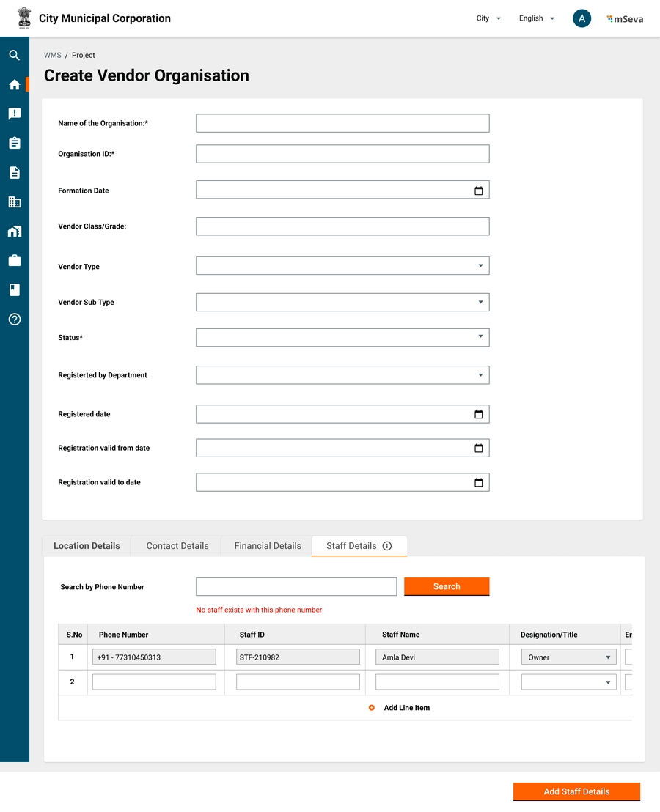Click the search icon in sidebar
This screenshot has height=812, width=660.
click(14, 55)
